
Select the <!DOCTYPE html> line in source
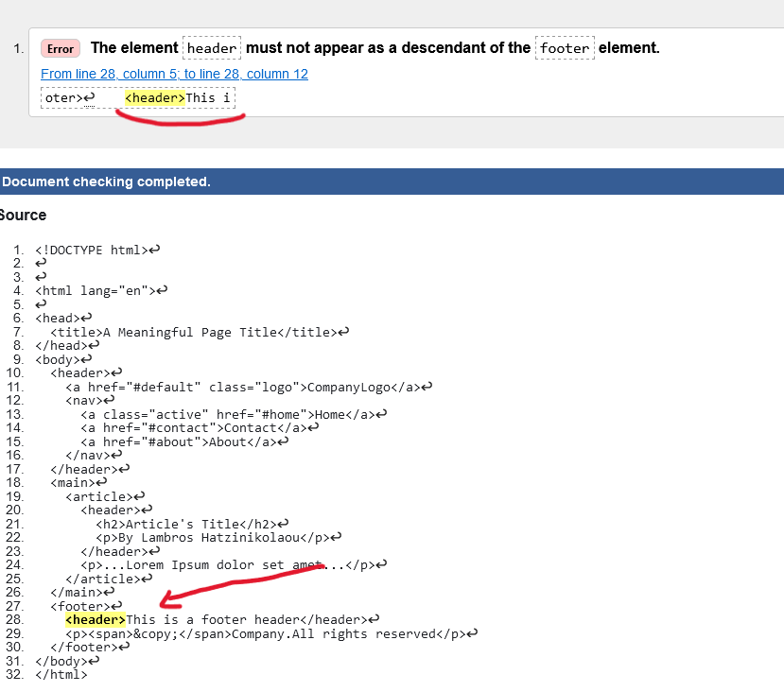point(93,250)
